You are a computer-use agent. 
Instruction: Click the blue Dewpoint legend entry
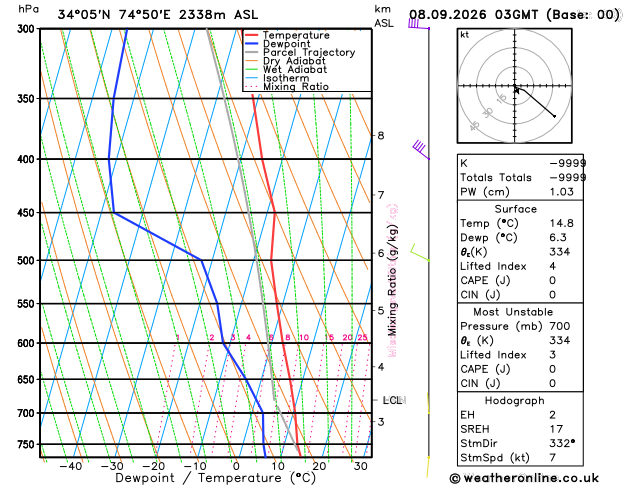(278, 44)
